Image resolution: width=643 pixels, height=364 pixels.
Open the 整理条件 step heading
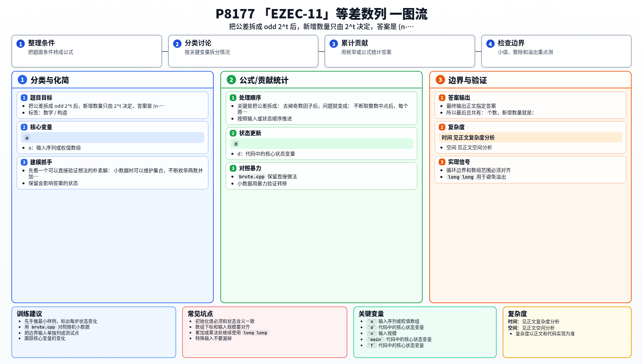(x=42, y=43)
